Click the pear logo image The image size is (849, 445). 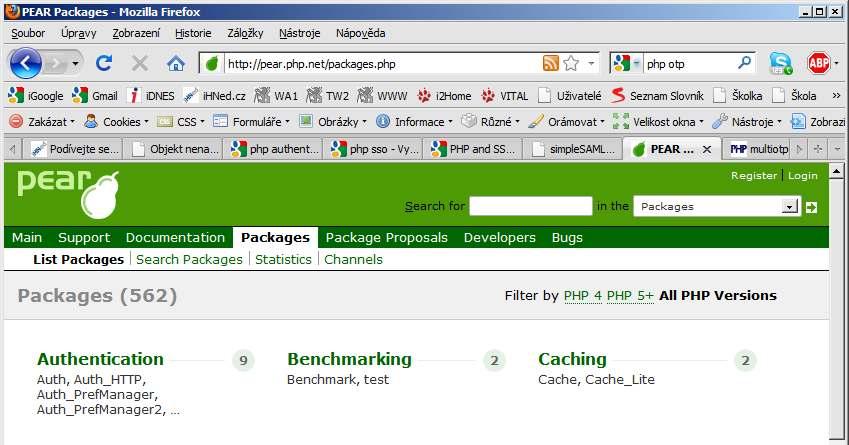[69, 194]
